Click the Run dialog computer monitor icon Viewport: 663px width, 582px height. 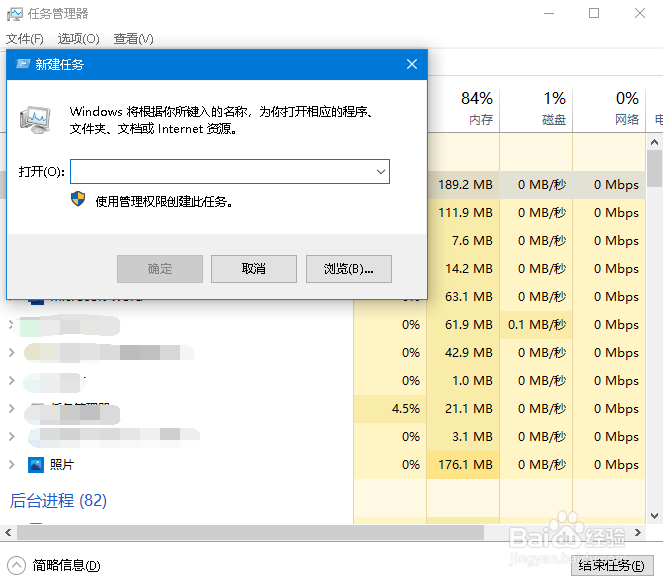pyautogui.click(x=35, y=120)
